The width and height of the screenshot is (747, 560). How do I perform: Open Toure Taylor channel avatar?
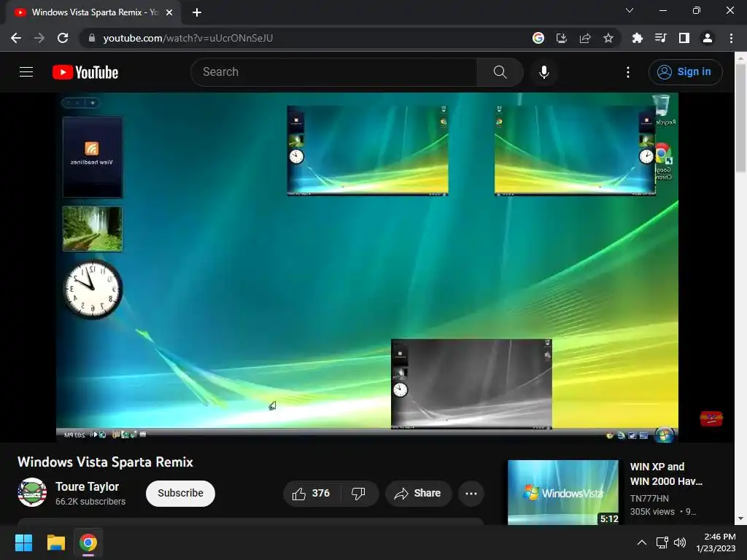32,492
